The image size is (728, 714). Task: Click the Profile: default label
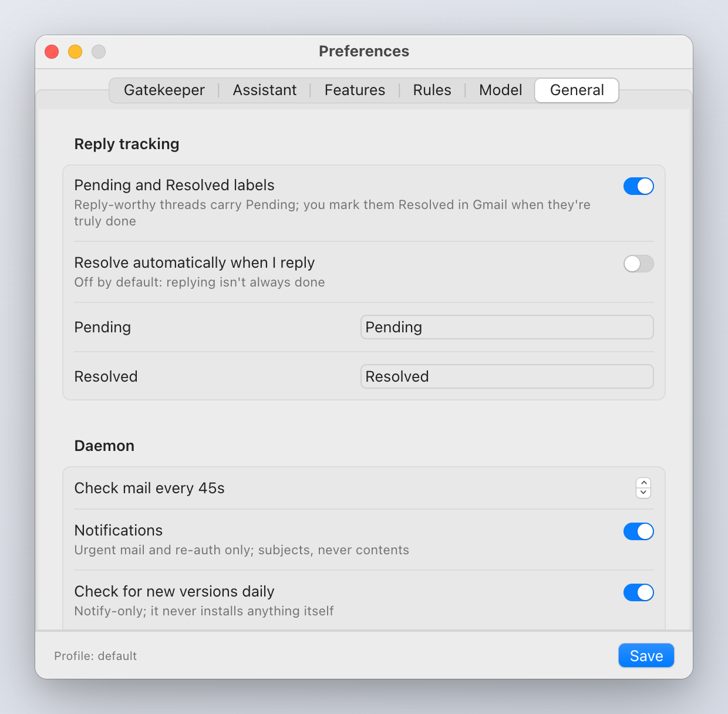(95, 656)
